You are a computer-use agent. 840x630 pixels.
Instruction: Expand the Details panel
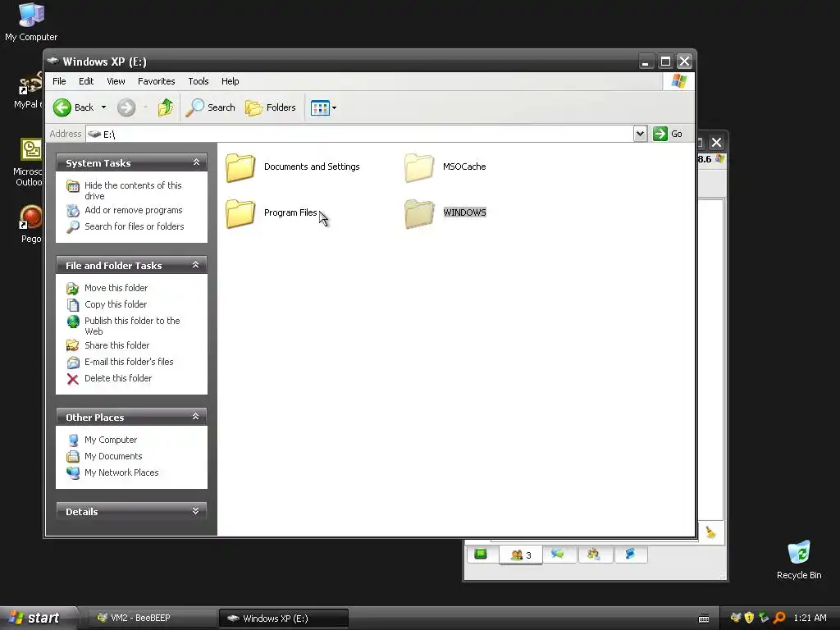[x=195, y=510]
